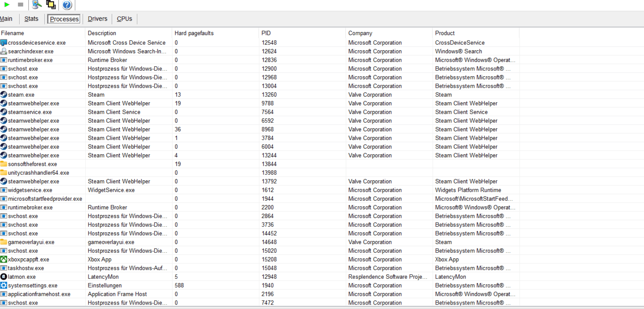Viewport: 644px width, 309px height.
Task: Click the widgetservice.exe row icon
Action: (x=3, y=190)
